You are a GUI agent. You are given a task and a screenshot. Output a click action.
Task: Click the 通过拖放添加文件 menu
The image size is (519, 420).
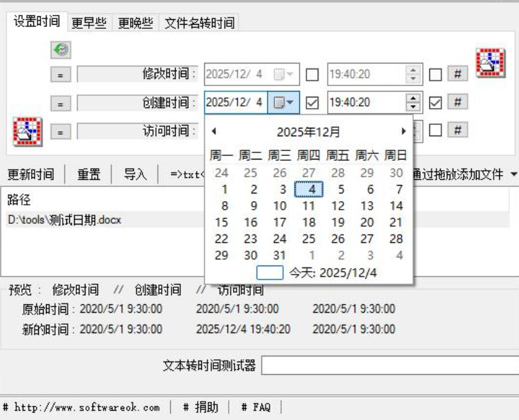[458, 174]
